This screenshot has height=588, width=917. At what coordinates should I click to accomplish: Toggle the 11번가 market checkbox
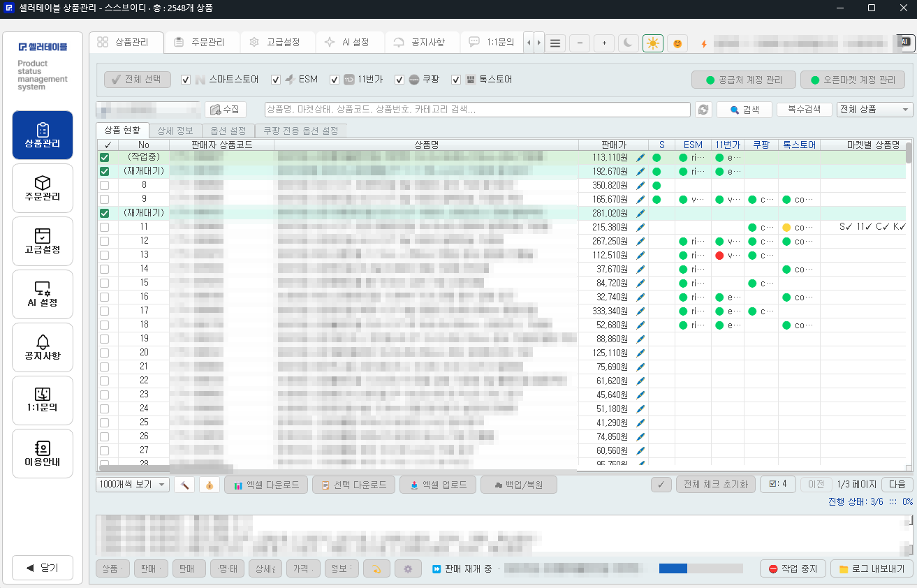[335, 80]
